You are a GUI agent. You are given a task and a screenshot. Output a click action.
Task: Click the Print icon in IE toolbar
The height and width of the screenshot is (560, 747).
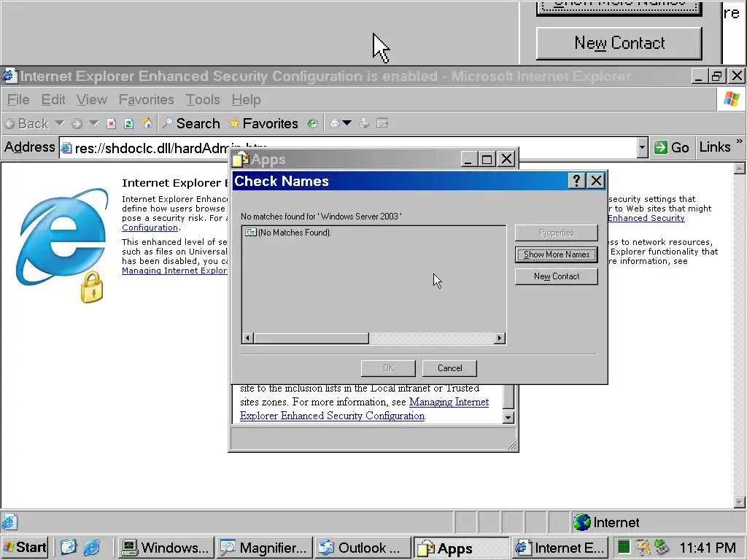pyautogui.click(x=365, y=124)
